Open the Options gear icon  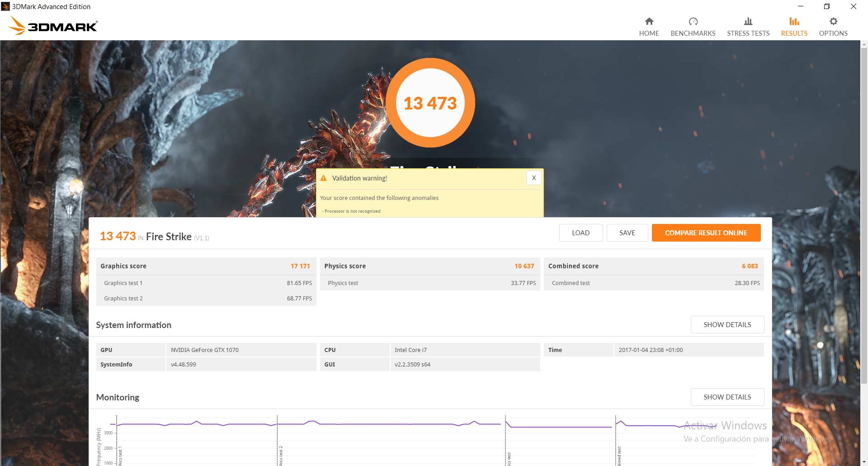click(833, 21)
